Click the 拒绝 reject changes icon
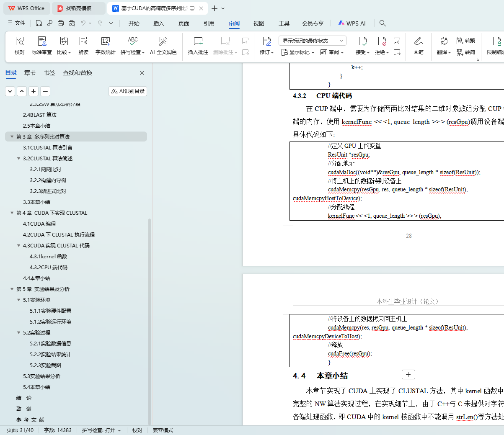504x435 pixels. click(x=382, y=41)
